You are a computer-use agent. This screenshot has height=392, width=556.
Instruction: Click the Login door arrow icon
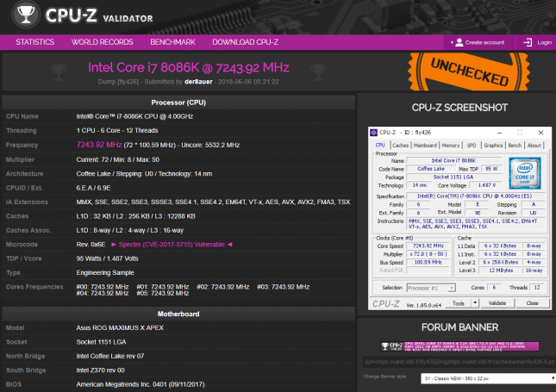[x=528, y=42]
